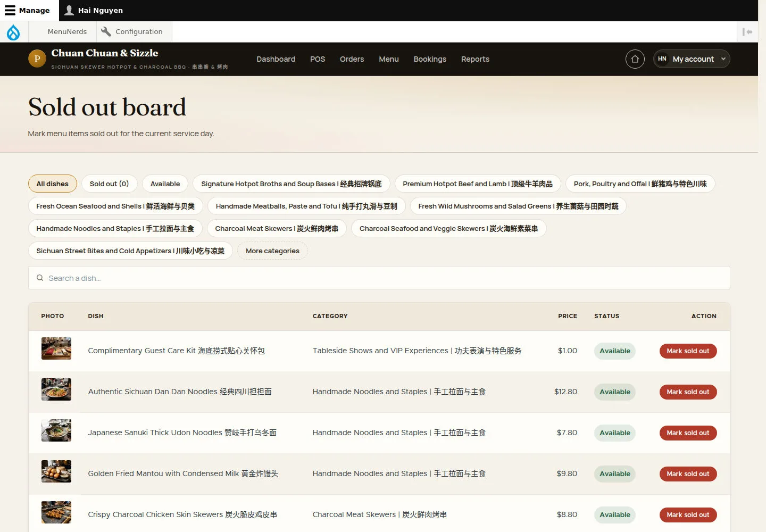
Task: Collapse toolbar with the orientation arrow icon
Action: coord(747,32)
